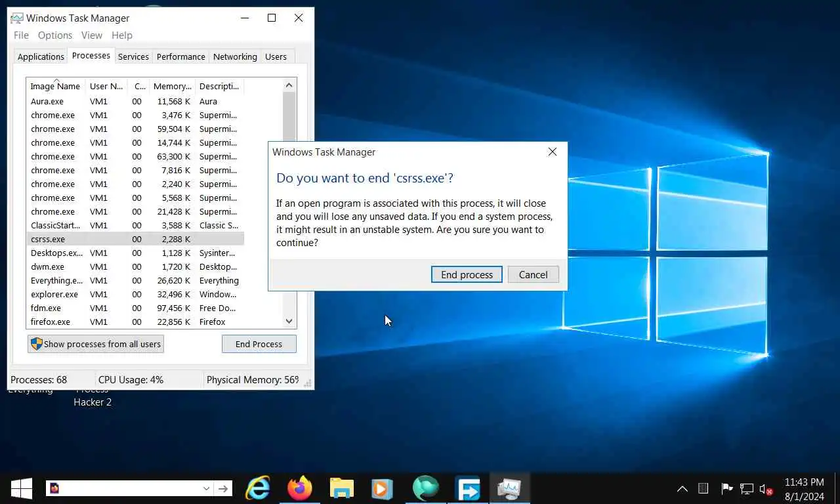Screen dimensions: 840x504
Task: Select the csrss.exe process row
Action: click(x=135, y=240)
